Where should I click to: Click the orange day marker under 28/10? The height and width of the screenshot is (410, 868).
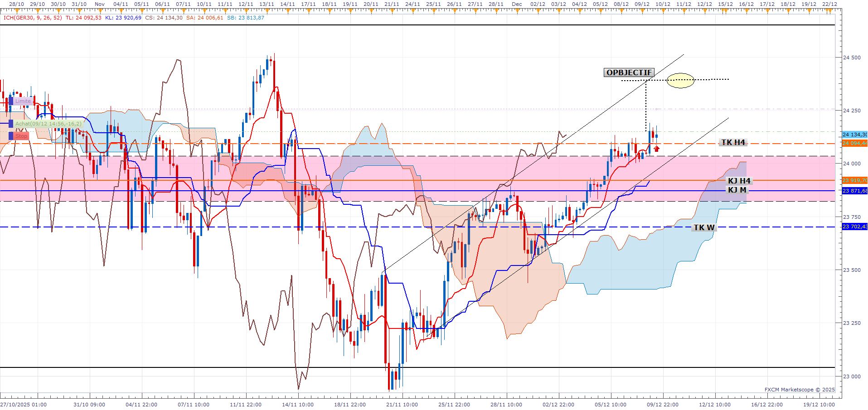tap(17, 11)
